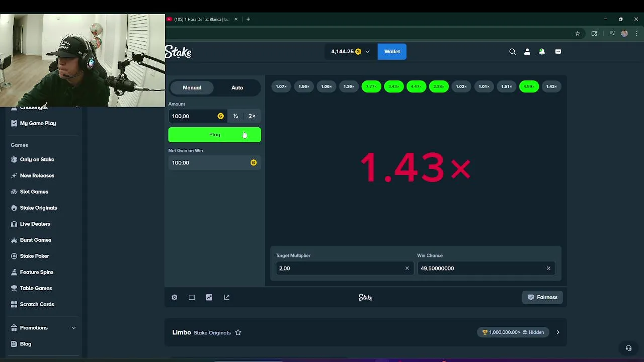Open the 7.77× result chip

point(371,86)
